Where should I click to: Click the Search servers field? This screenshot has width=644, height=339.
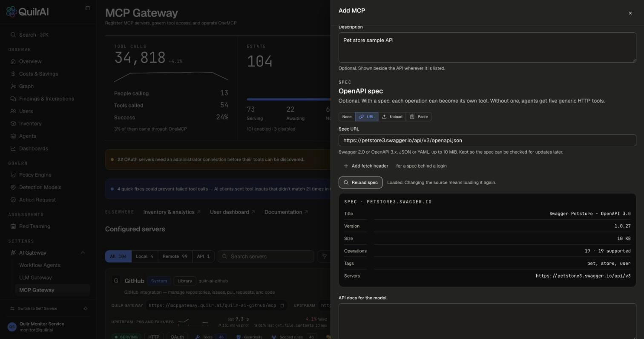pos(266,256)
